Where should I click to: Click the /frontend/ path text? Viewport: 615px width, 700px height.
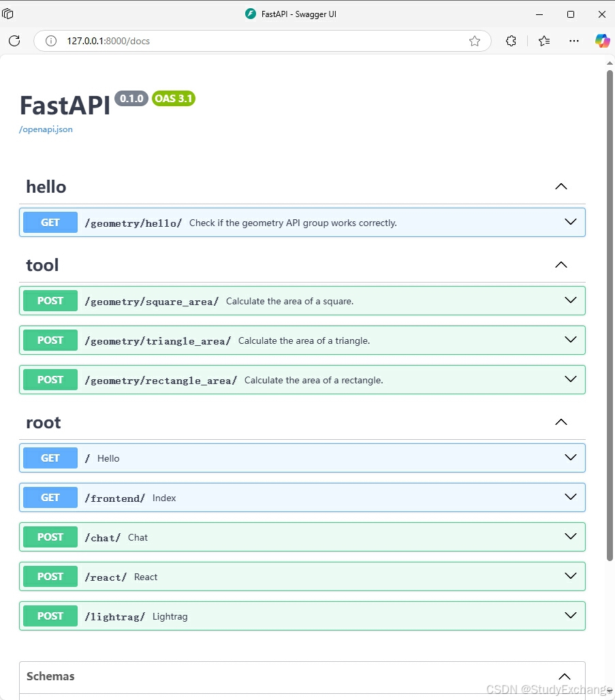click(115, 498)
